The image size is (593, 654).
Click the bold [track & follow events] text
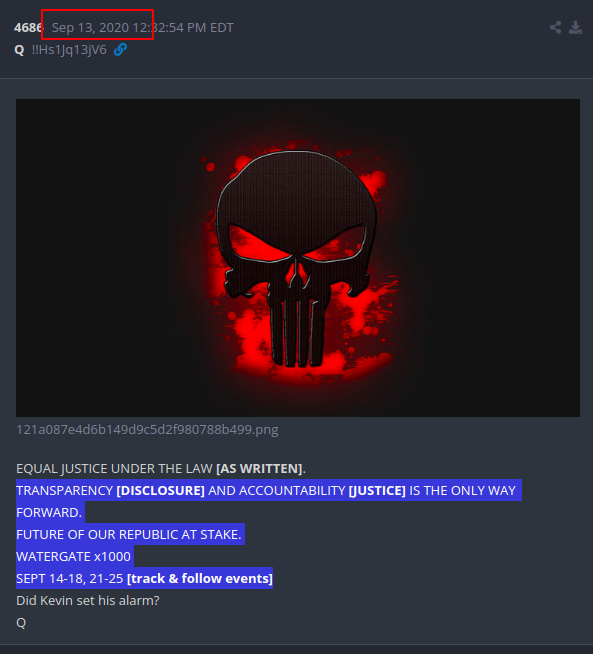click(x=200, y=579)
